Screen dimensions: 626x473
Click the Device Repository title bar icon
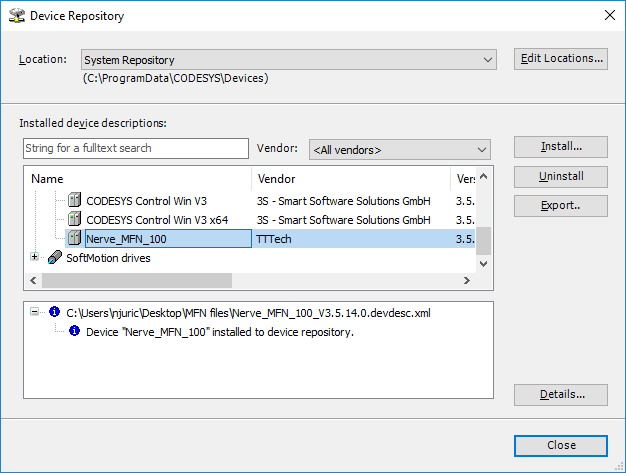pos(17,16)
